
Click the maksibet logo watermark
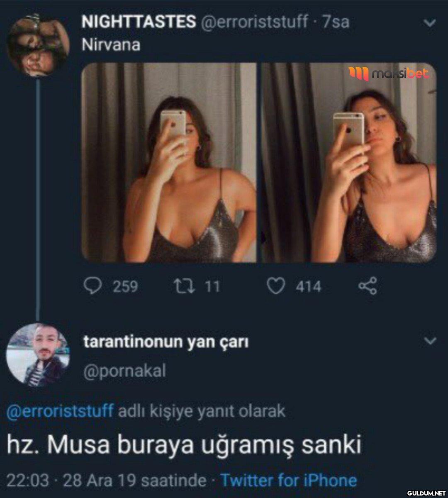[388, 74]
